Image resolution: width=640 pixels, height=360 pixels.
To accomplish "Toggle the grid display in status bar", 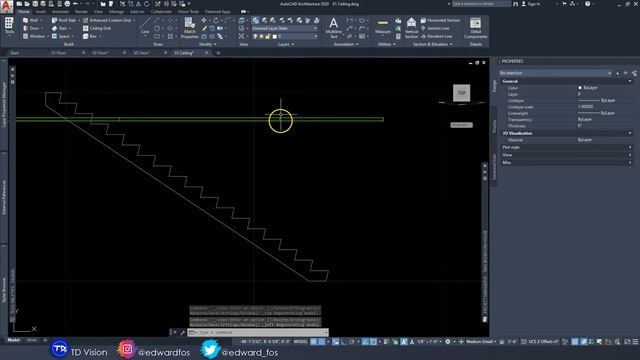I will [x=314, y=342].
